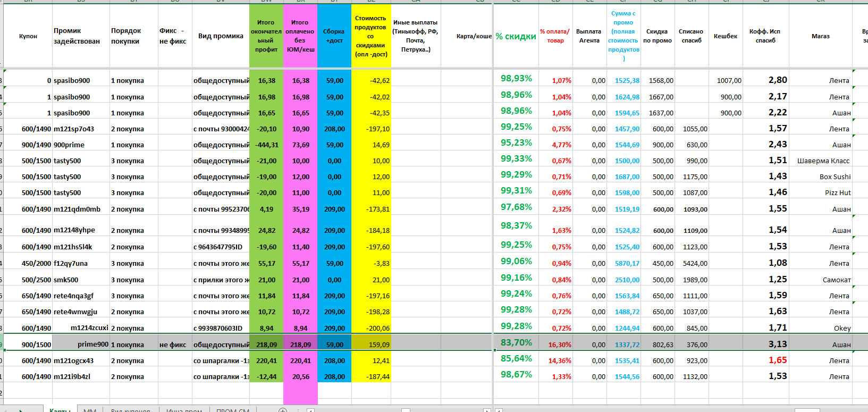Open the ПРОМ СМ sheet tab

(x=233, y=410)
